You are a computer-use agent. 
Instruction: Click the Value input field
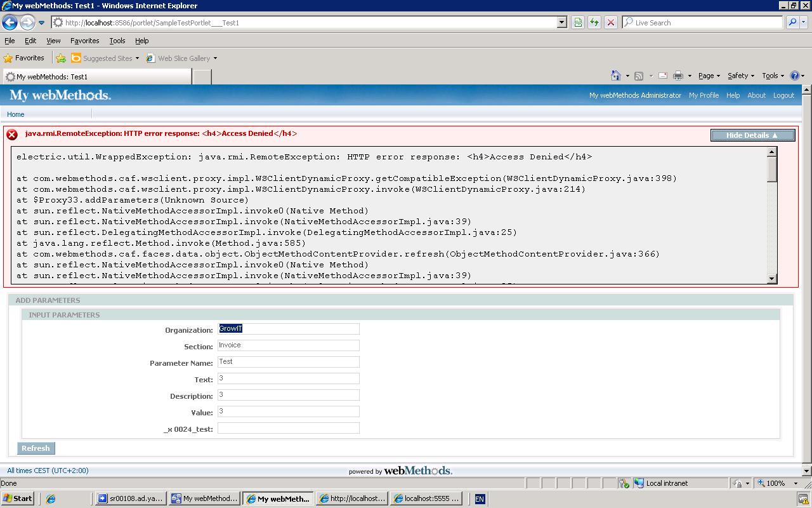tap(289, 411)
